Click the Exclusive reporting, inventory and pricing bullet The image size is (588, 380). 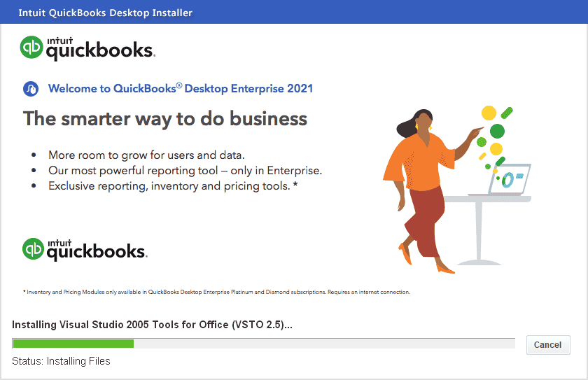click(x=173, y=186)
